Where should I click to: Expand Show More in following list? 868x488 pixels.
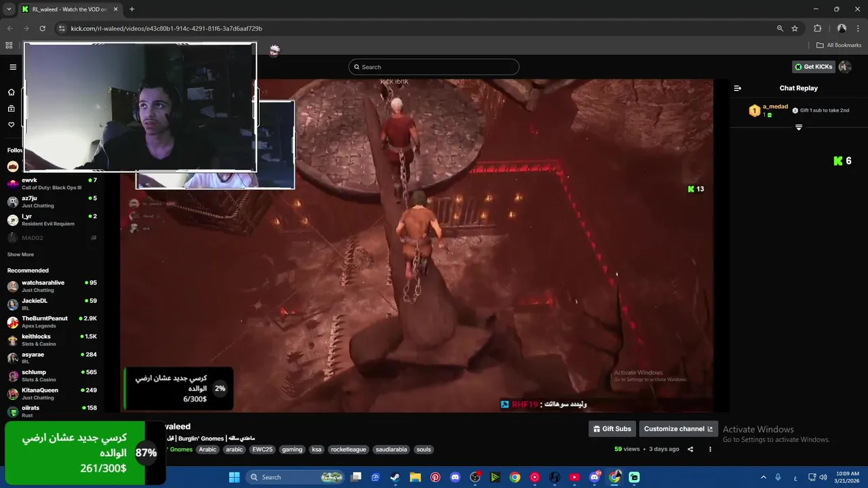[20, 255]
